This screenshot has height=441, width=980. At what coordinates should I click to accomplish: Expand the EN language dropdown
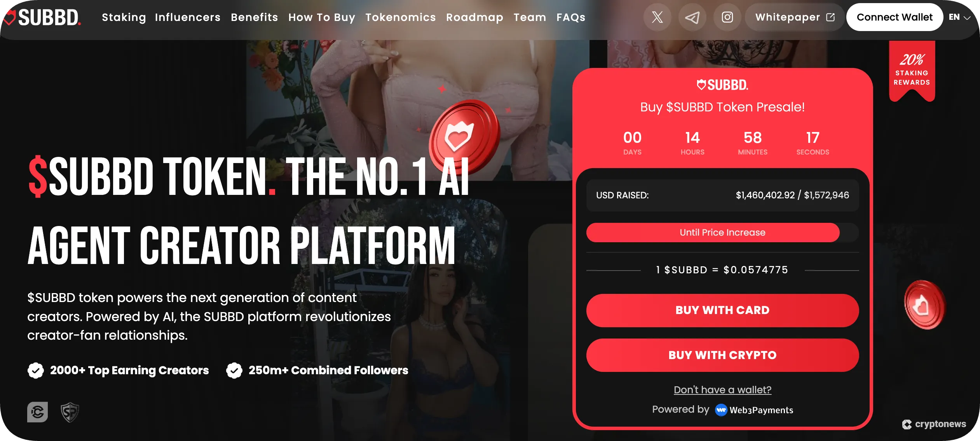[959, 17]
